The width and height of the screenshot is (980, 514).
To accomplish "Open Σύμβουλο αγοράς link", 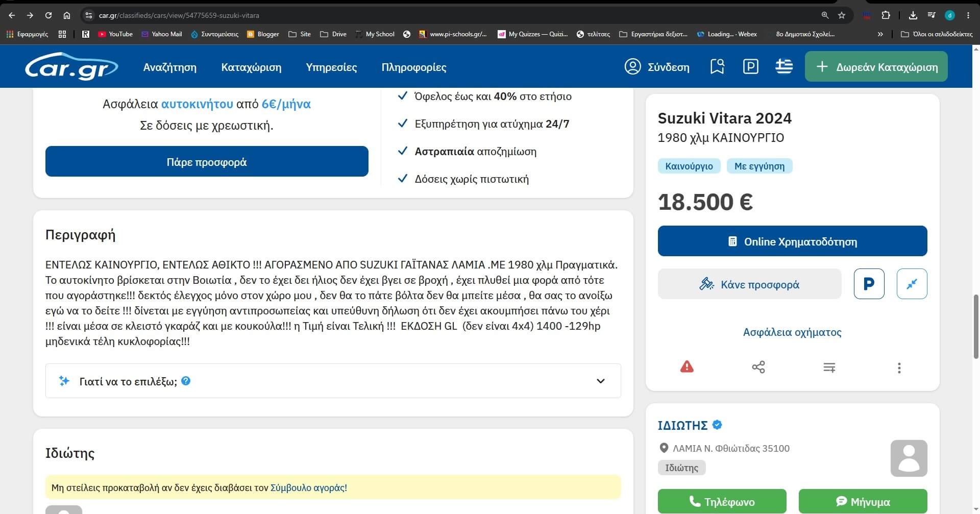I will click(309, 487).
